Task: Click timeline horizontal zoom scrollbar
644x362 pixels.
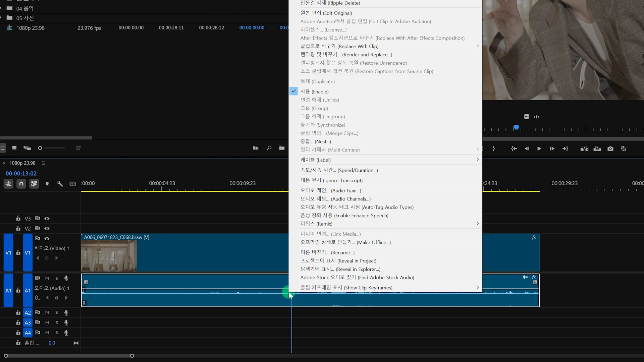Action: (x=69, y=356)
